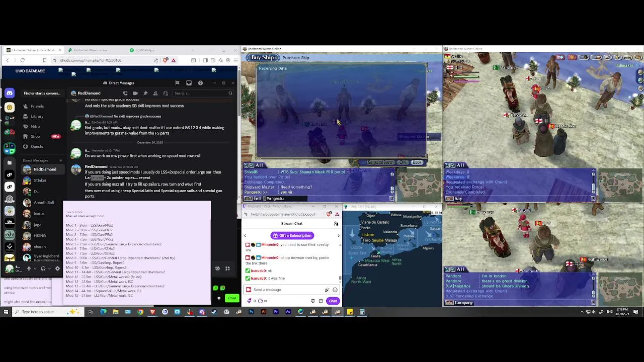Image resolution: width=644 pixels, height=362 pixels.
Task: Open Discord inbox icon in title bar
Action: pos(189,83)
